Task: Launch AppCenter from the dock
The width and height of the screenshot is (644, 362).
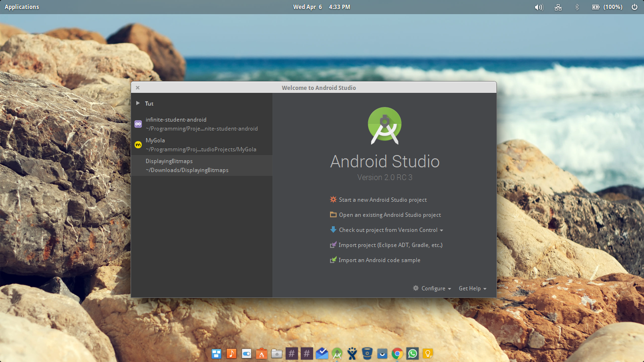Action: pyautogui.click(x=262, y=354)
